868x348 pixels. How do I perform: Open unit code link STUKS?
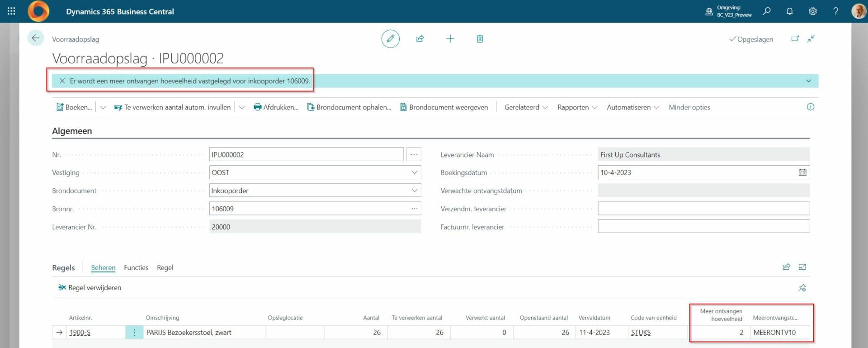(641, 333)
